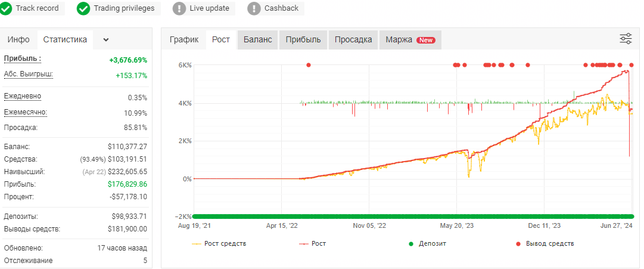Screen dimensions: 644x269
Task: Toggle the Депозит legend series
Action: click(x=427, y=243)
